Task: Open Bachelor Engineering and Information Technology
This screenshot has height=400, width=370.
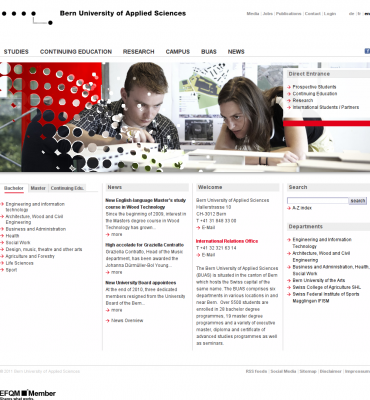Action: tap(35, 207)
